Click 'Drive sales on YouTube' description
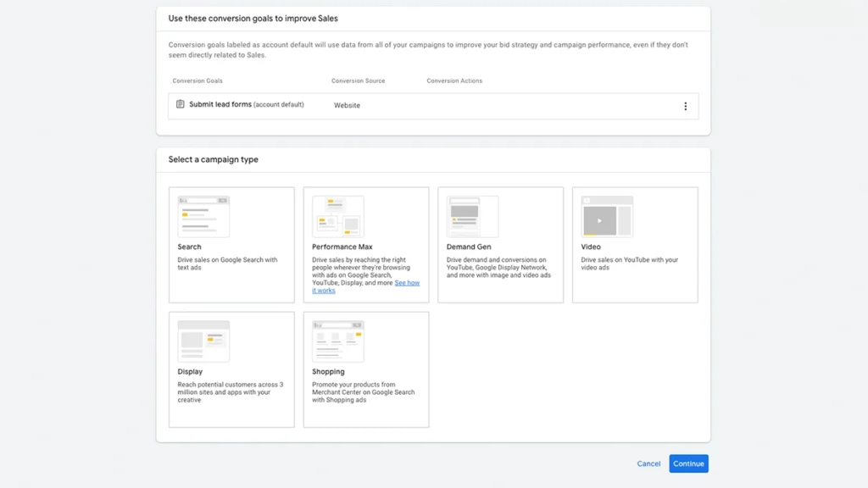This screenshot has width=868, height=488. pyautogui.click(x=630, y=263)
